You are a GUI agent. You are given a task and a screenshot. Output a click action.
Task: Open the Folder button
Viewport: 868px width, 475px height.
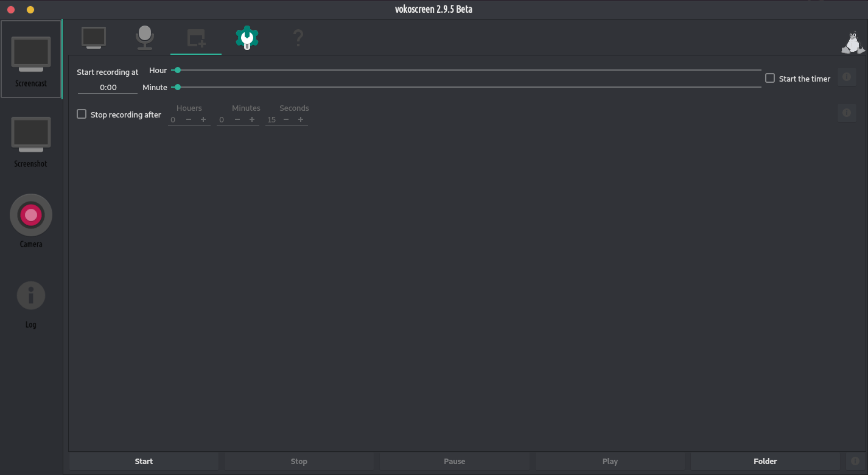coord(765,461)
